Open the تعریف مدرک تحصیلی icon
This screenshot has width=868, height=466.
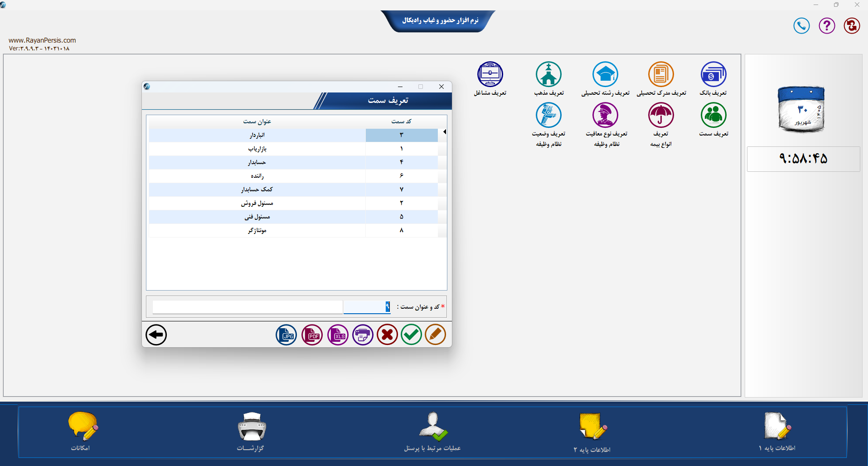[661, 74]
